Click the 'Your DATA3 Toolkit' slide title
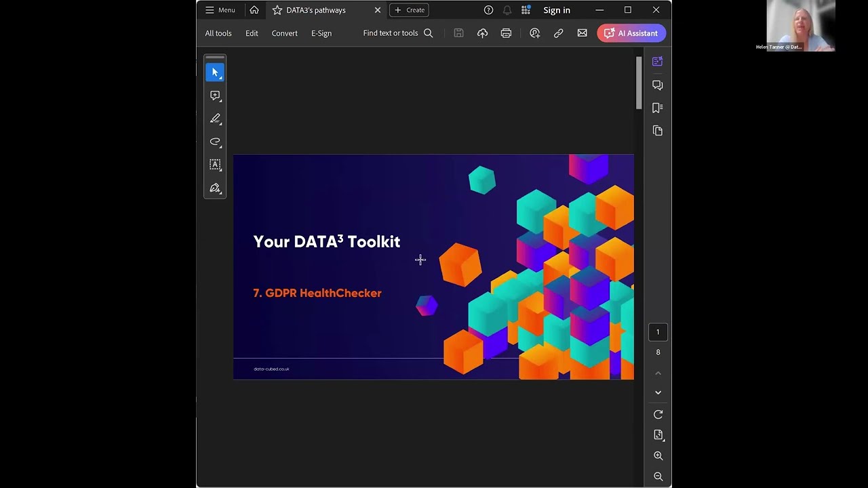This screenshot has height=488, width=868. point(327,241)
